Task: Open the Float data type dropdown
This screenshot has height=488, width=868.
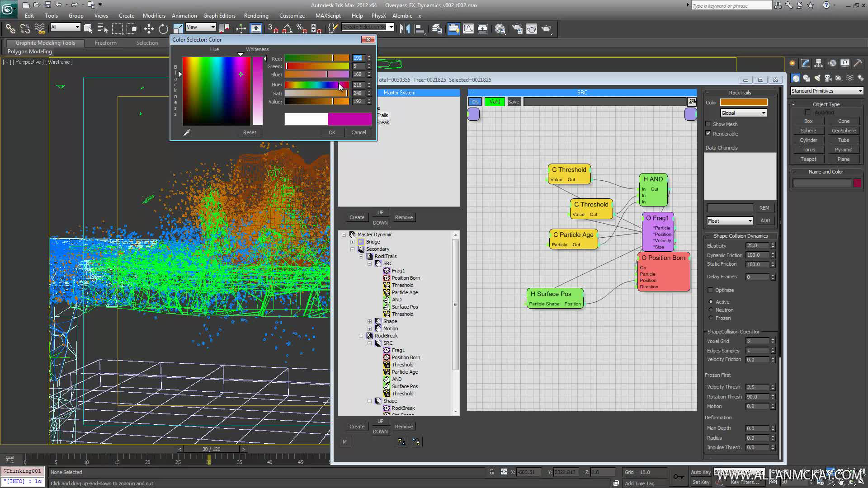Action: click(x=730, y=221)
